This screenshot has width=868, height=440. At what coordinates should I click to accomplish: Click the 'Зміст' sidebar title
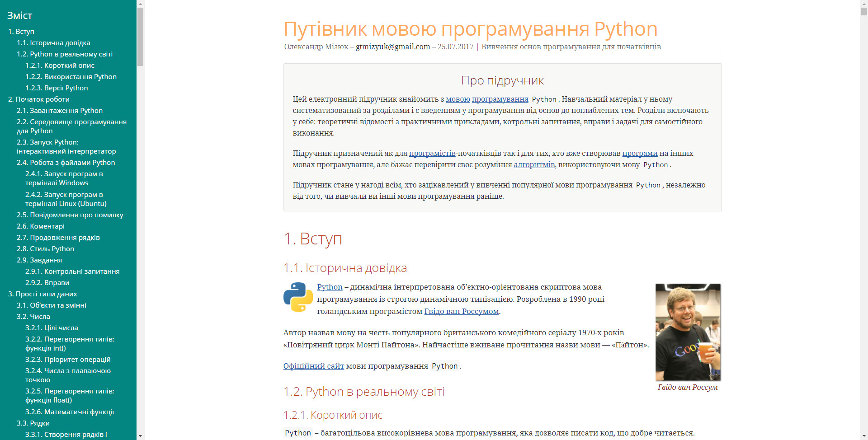[20, 15]
